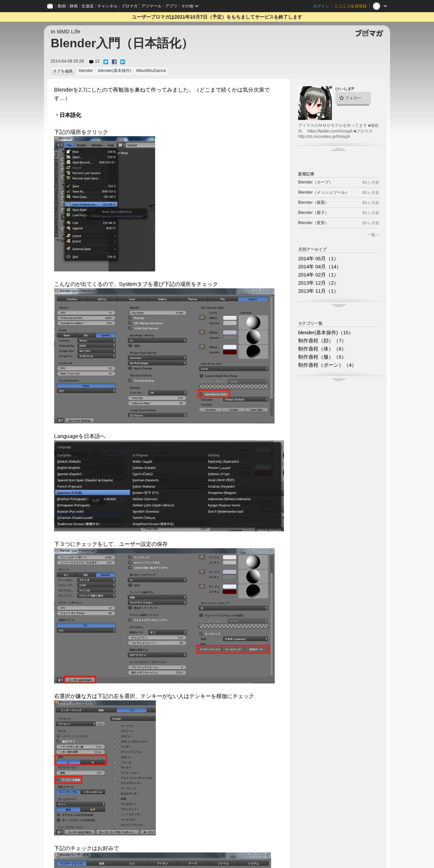Viewport: 434px width, 868px height.
Task: Open ブロマガ in the top navigation
Action: 129,6
